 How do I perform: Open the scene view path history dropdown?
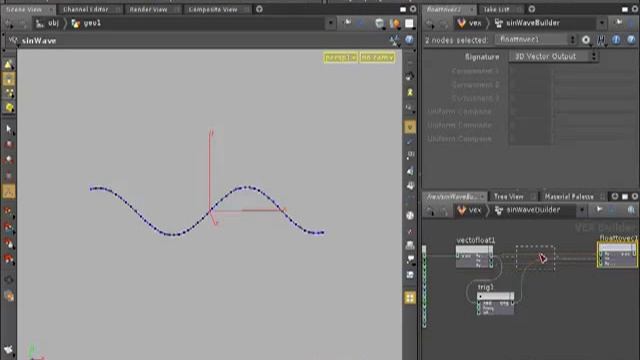[330, 23]
